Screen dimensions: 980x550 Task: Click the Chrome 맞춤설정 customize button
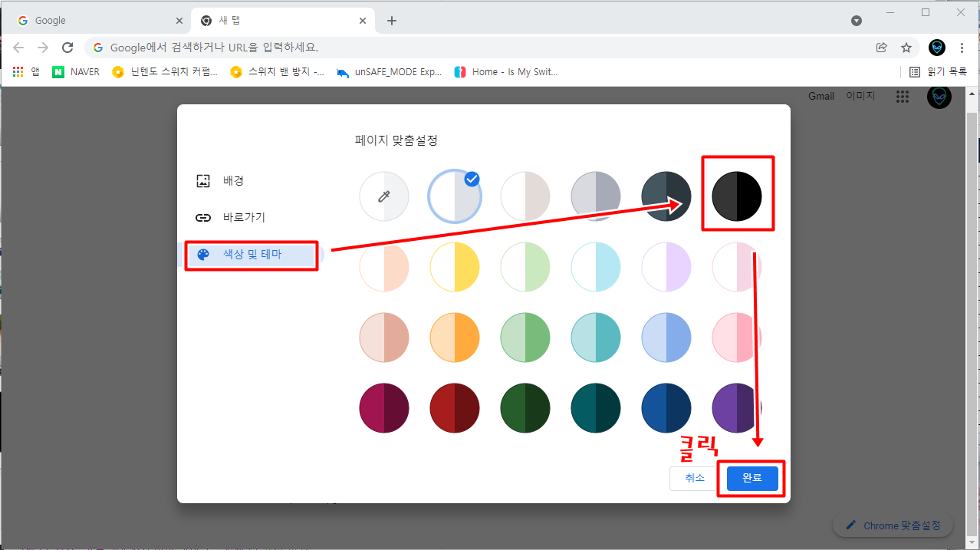[893, 525]
